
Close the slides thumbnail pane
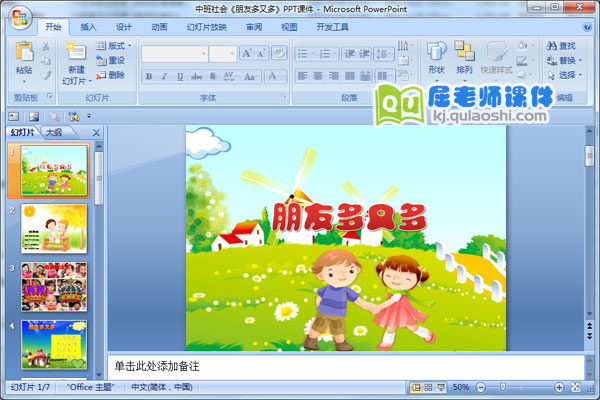point(96,133)
